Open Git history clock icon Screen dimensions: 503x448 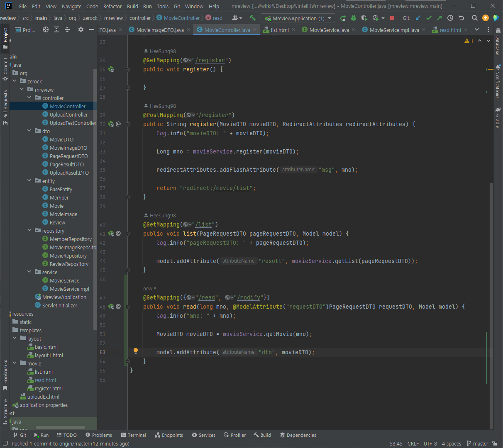[450, 18]
